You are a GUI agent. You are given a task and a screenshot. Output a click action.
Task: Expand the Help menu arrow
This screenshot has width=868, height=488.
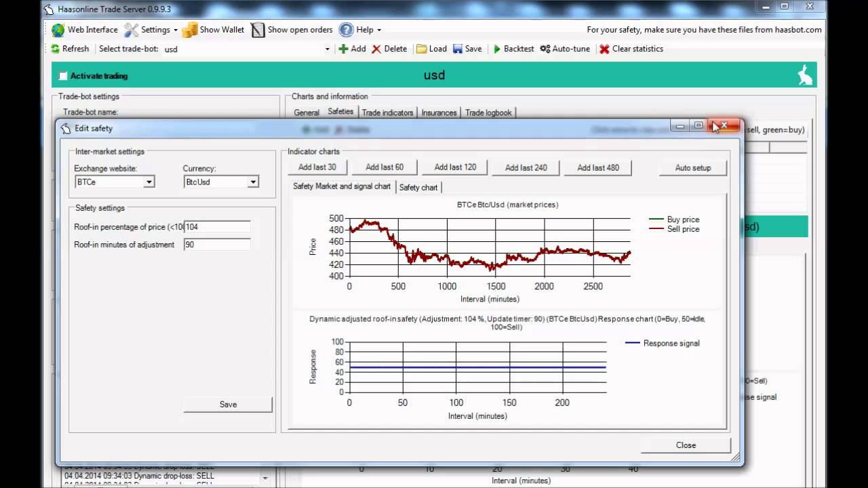378,30
